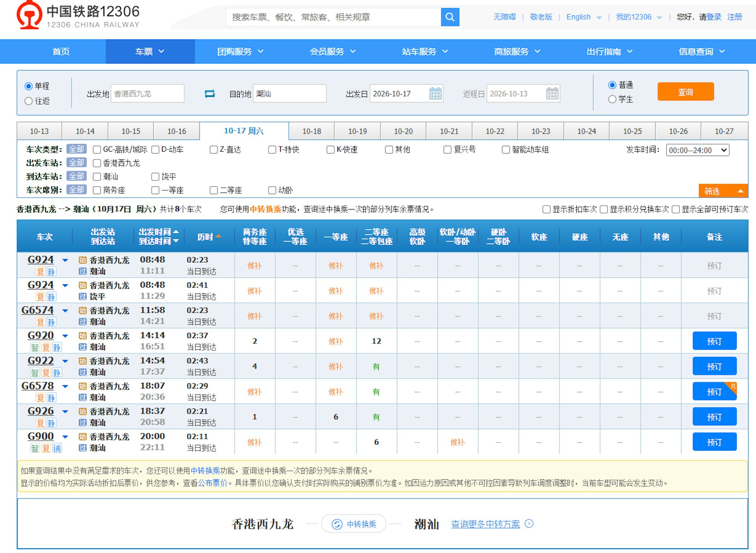Open the 车票 navigation menu
The width and height of the screenshot is (756, 553).
click(150, 52)
